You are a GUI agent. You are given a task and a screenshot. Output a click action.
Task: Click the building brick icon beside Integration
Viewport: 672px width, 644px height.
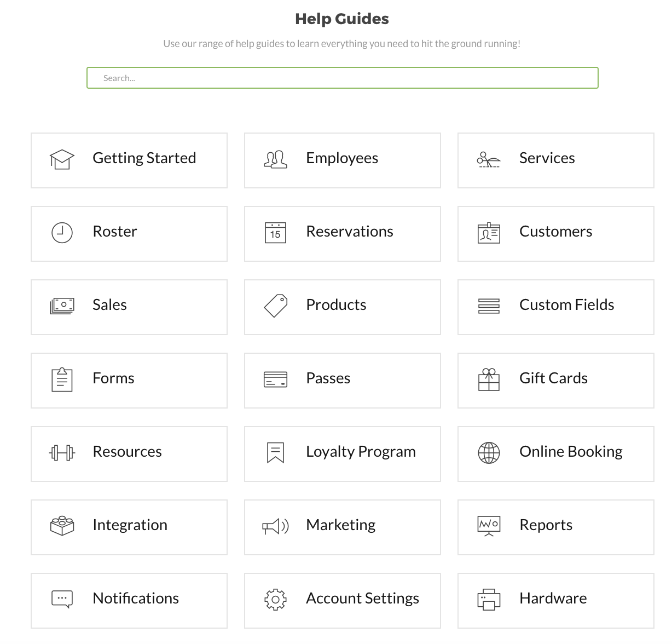point(62,526)
